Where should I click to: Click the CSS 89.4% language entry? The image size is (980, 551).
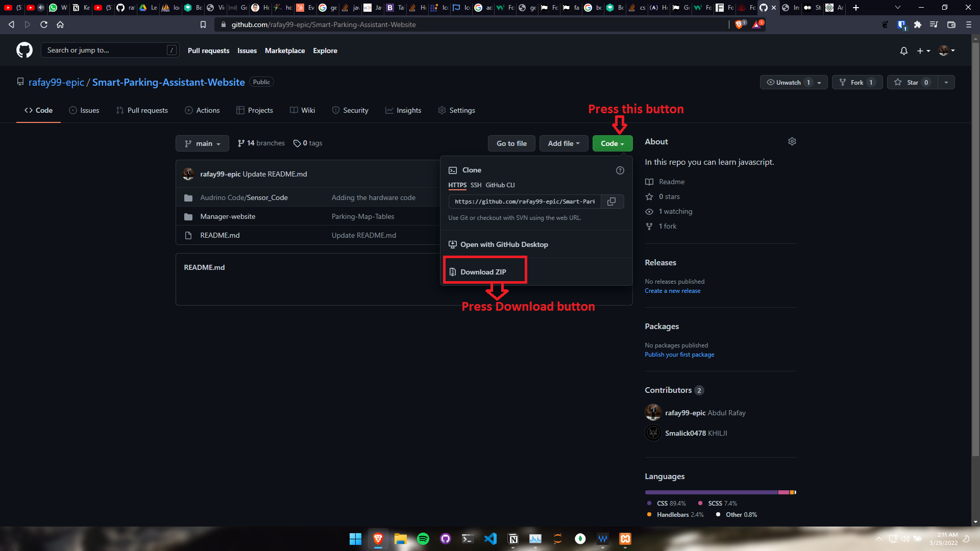point(667,504)
